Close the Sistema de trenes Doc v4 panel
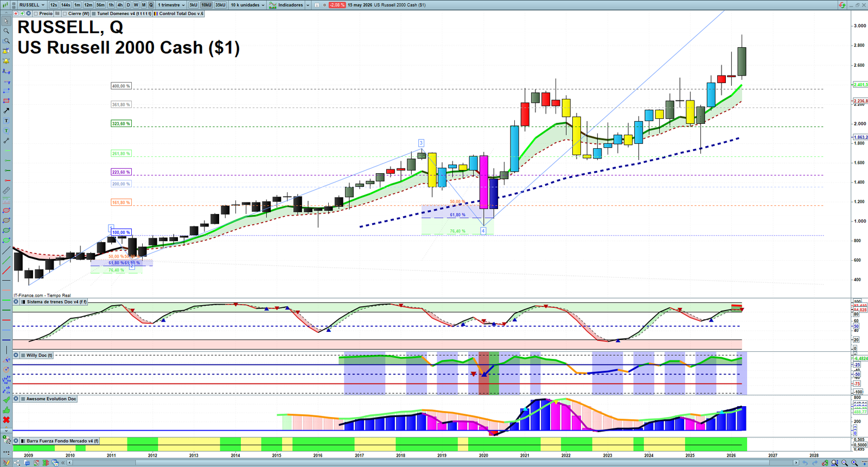 (16, 302)
